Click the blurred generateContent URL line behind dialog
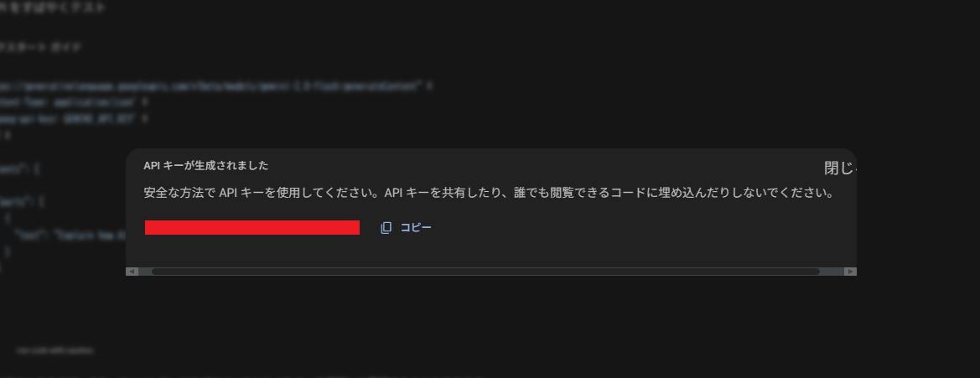 point(215,86)
